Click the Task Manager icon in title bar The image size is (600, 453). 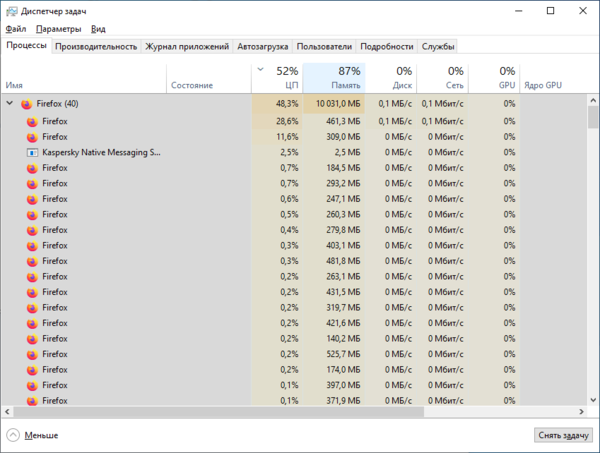(11, 11)
